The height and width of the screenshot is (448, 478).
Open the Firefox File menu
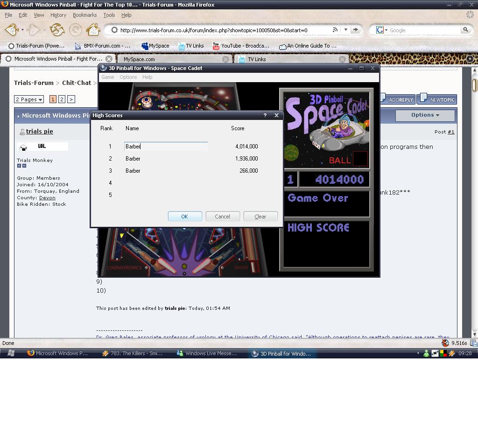point(8,15)
